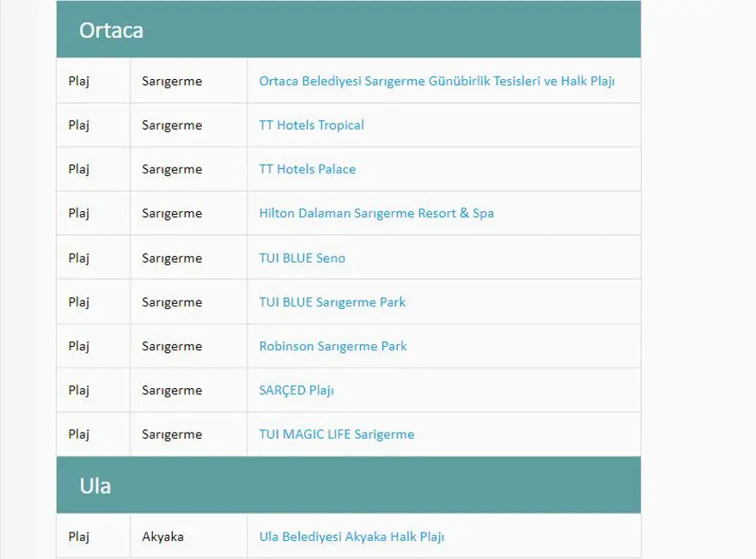Open the TUI BLUE Seno link
The width and height of the screenshot is (756, 559).
pos(302,258)
